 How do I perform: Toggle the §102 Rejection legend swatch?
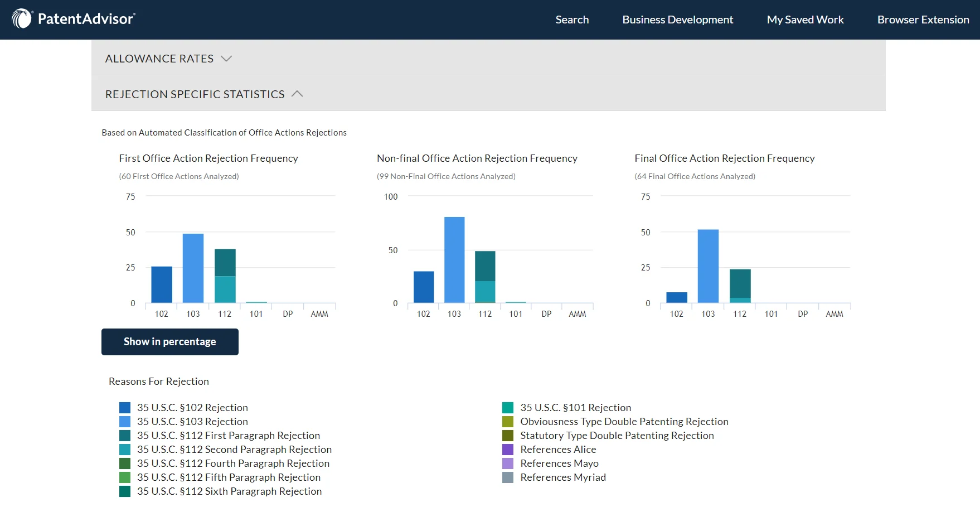(x=125, y=408)
